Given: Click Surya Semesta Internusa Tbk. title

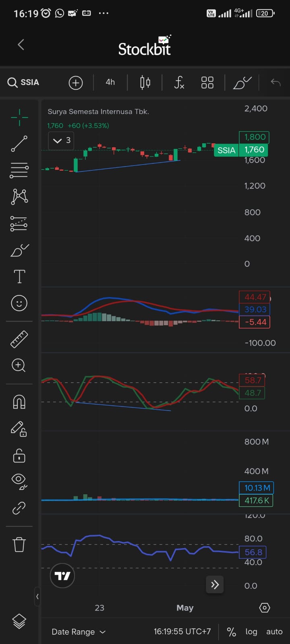Looking at the screenshot, I should coord(98,112).
